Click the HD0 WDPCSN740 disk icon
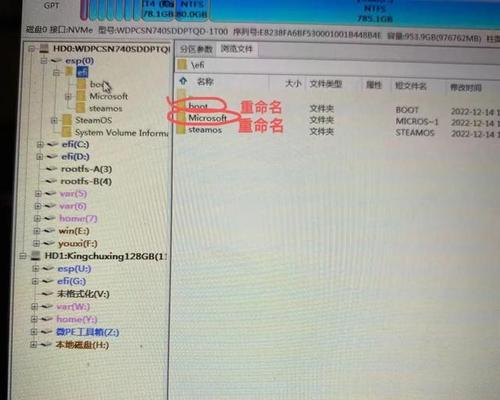The height and width of the screenshot is (400, 500). [x=44, y=49]
